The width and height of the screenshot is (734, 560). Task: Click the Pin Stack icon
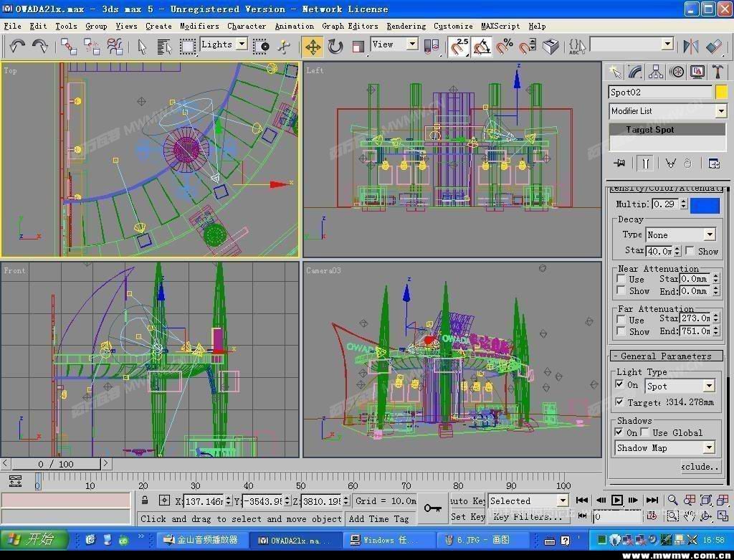coord(619,163)
